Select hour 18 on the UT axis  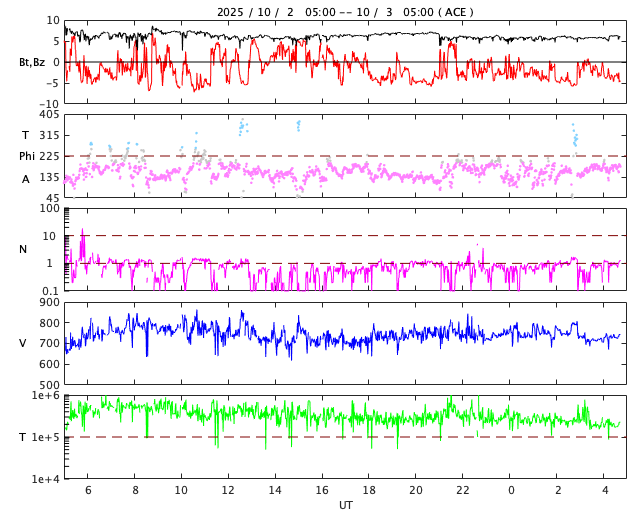coord(369,490)
